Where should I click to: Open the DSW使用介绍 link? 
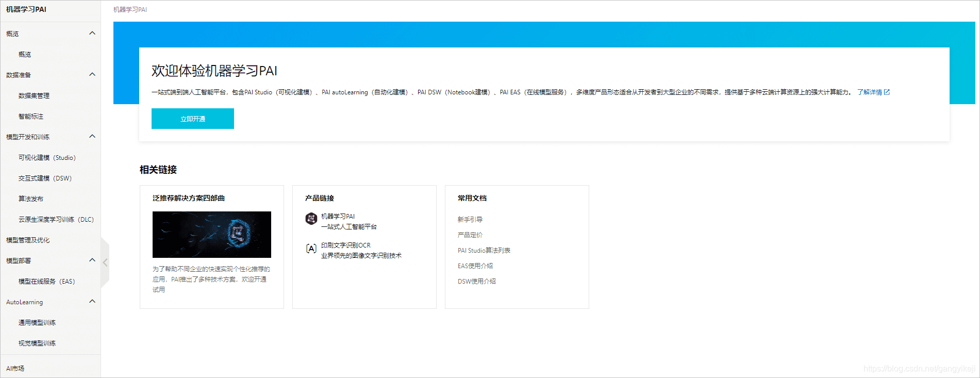coord(477,281)
